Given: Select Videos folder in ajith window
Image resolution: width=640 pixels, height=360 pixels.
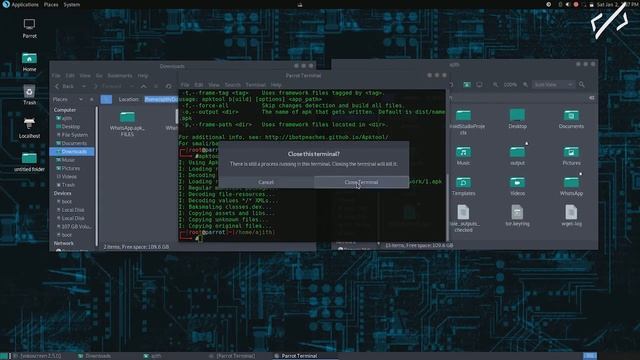Looking at the screenshot, I should pos(517,186).
